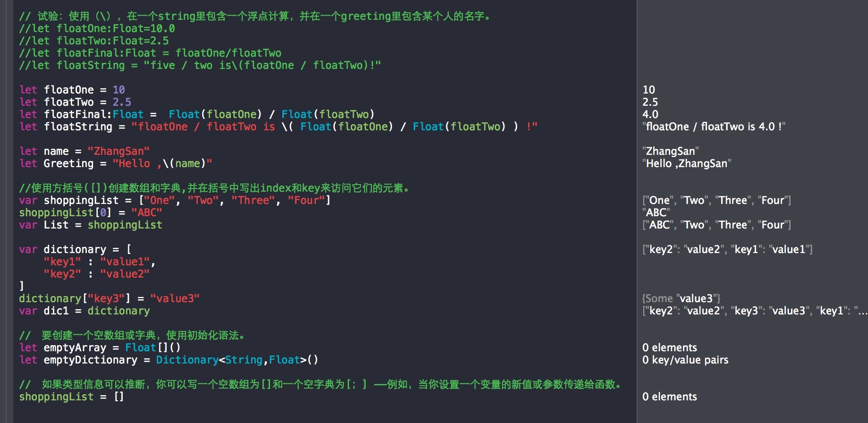
Task: Click the standalone result '"ABC"' in sidebar
Action: (656, 212)
